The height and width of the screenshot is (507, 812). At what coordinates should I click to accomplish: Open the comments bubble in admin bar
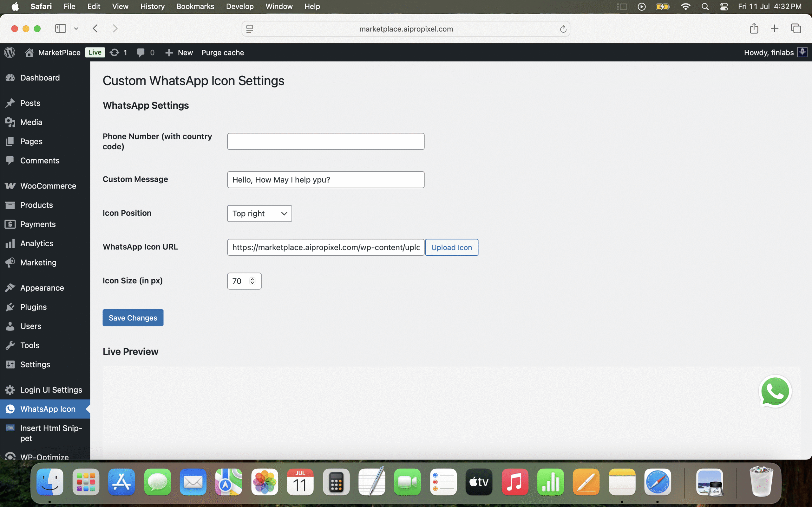141,52
